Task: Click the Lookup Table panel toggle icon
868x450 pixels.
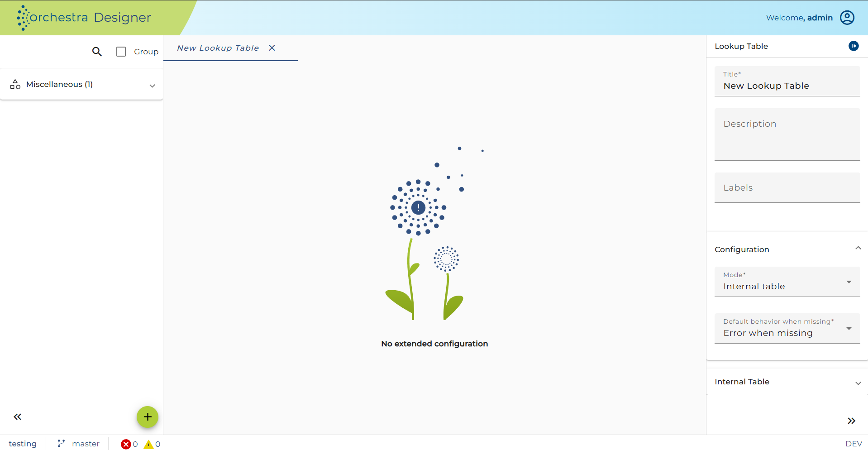Action: [x=854, y=46]
